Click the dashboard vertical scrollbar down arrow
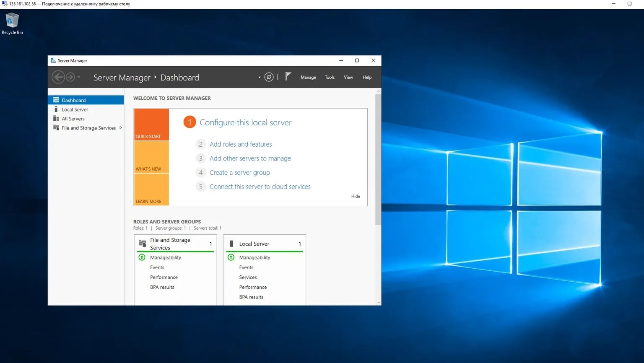Viewport: 644px width, 363px height. pos(379,302)
